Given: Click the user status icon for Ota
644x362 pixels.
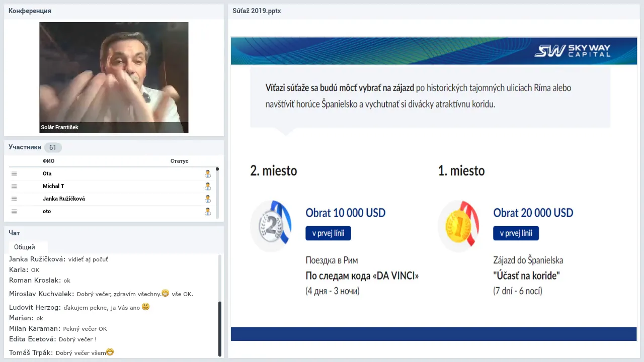Looking at the screenshot, I should pos(207,173).
